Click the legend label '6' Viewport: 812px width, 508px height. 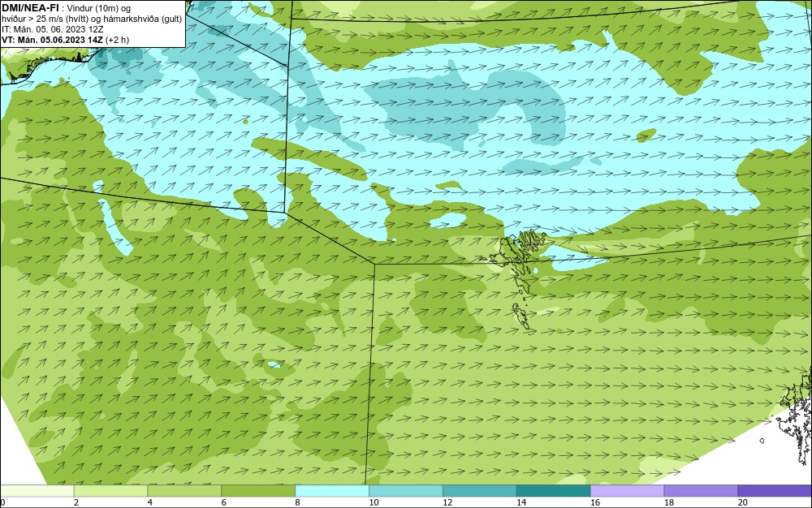coord(224,502)
